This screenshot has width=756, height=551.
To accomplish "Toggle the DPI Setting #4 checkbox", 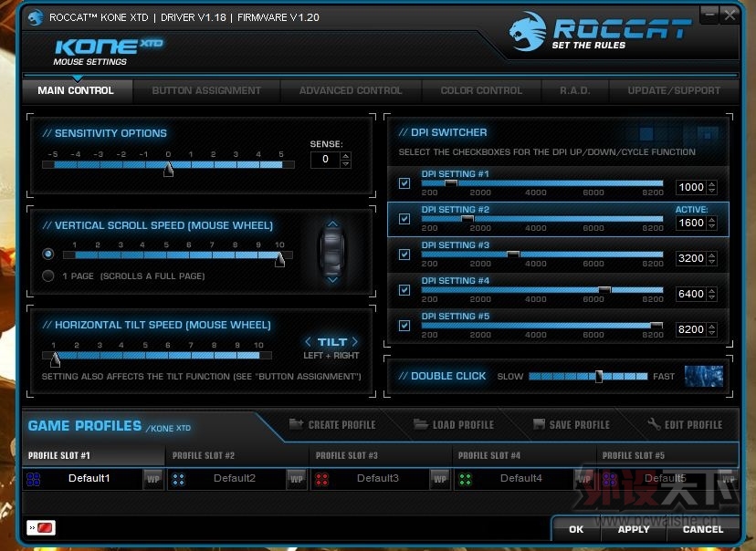I will click(404, 290).
